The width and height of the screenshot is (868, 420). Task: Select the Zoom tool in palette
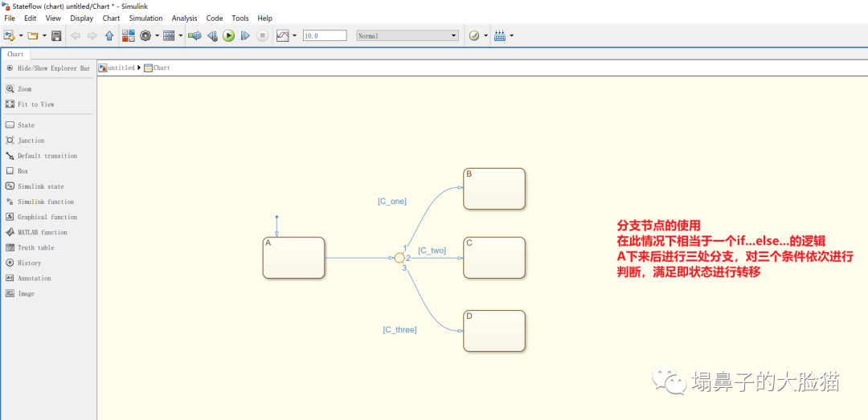point(18,89)
